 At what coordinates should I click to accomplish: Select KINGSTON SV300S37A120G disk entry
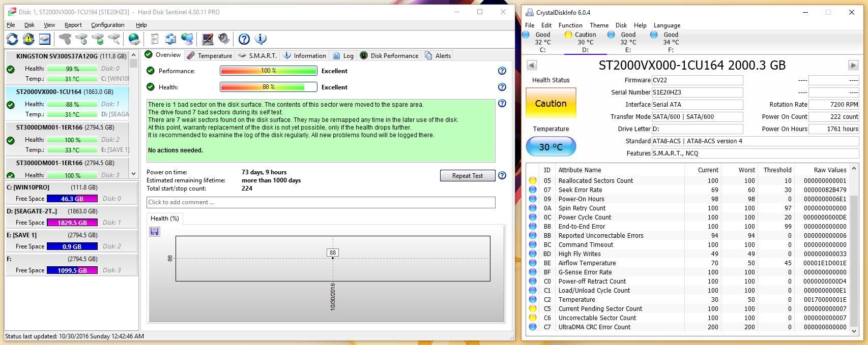[x=67, y=68]
